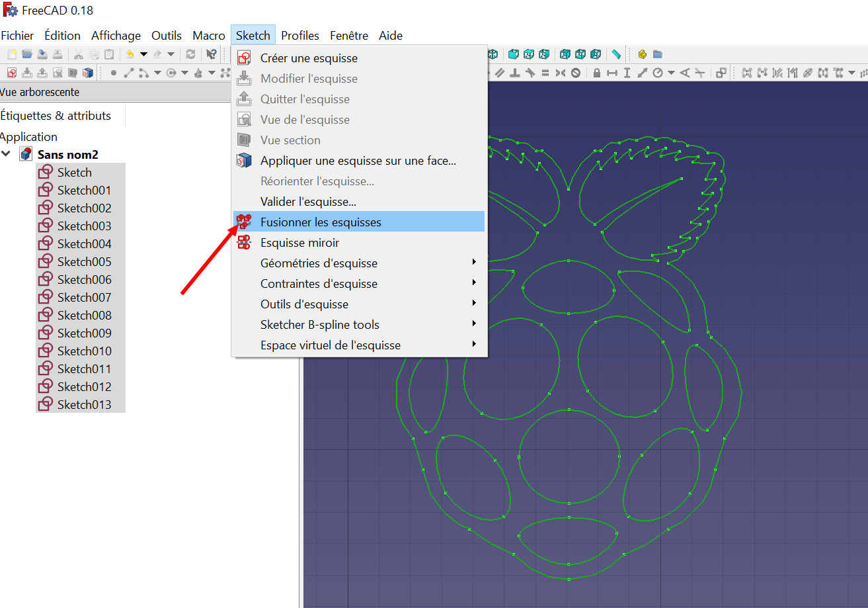Image resolution: width=868 pixels, height=608 pixels.
Task: Open the Fenêtre menu
Action: [349, 36]
